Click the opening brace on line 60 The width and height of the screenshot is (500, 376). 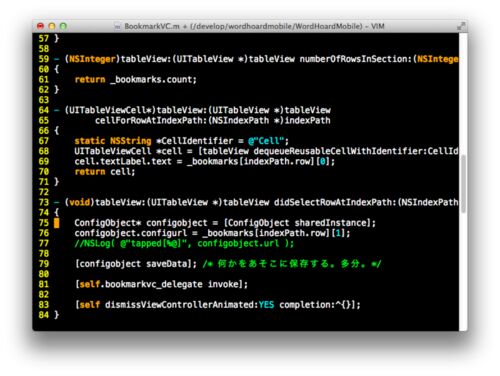57,69
